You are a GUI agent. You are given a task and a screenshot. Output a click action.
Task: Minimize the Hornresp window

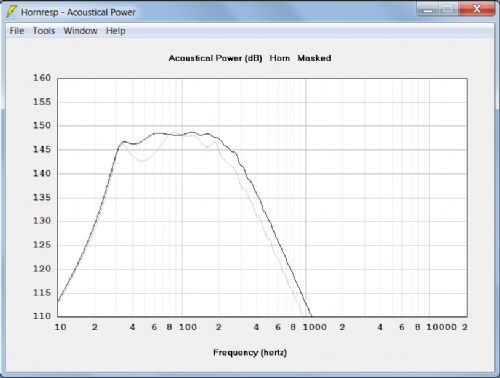coord(428,9)
